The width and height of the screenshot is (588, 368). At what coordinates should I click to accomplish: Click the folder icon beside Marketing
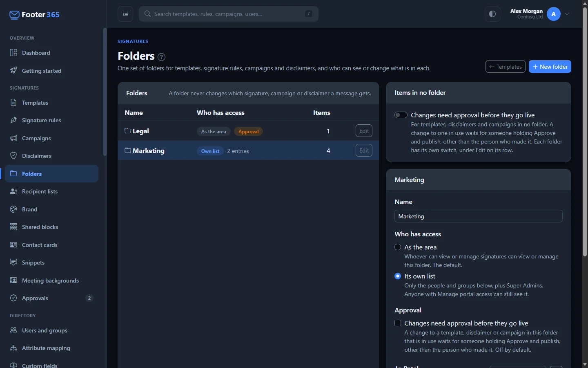128,150
